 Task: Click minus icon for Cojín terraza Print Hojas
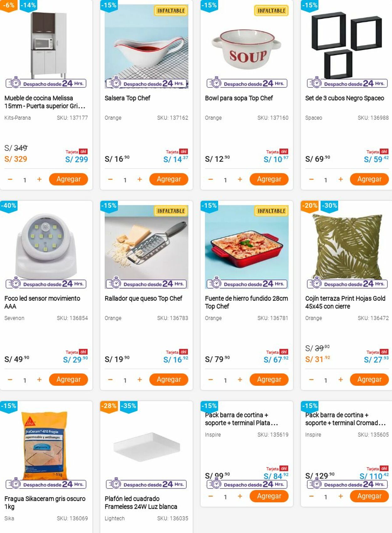311,380
